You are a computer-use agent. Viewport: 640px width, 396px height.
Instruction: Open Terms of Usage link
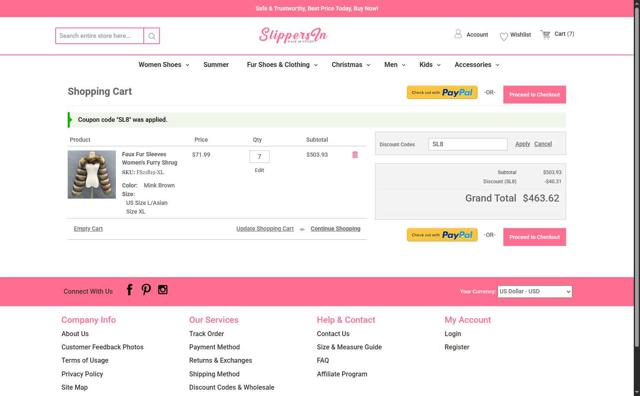(x=85, y=360)
